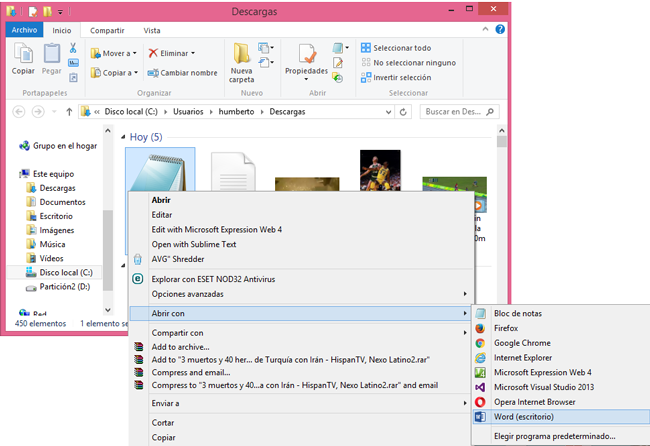Click Disco local (C:) in address path
This screenshot has width=650, height=446.
tap(131, 112)
